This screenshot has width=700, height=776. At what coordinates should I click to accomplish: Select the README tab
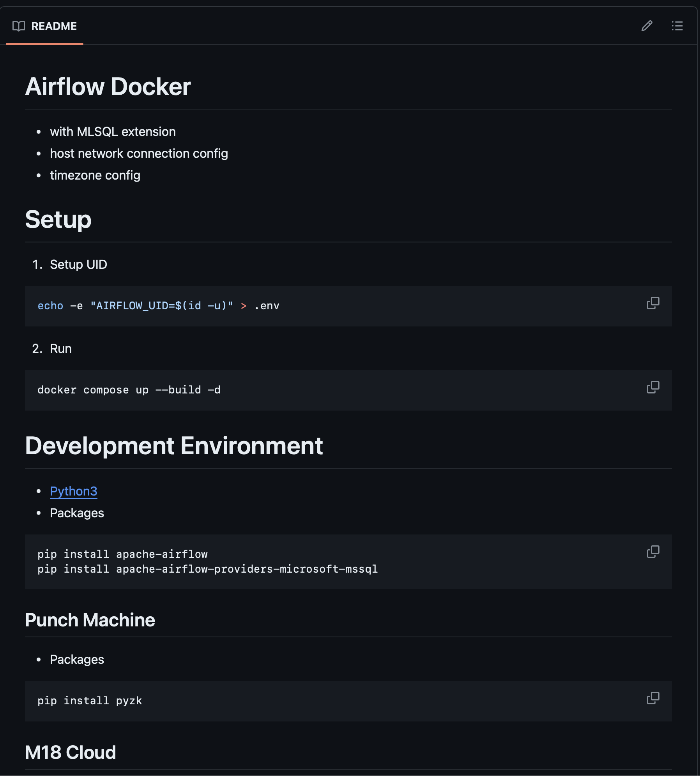tap(45, 26)
